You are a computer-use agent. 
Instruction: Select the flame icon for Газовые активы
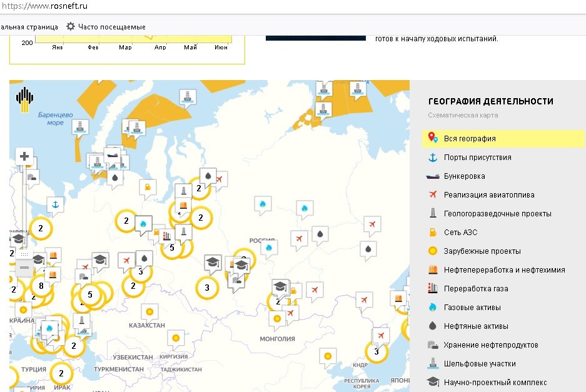tap(432, 307)
